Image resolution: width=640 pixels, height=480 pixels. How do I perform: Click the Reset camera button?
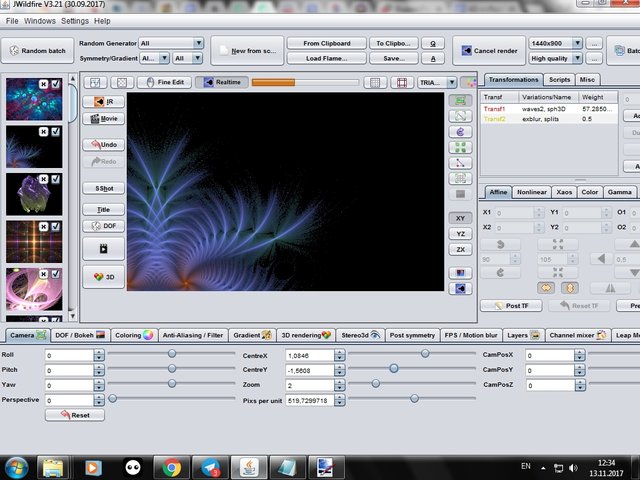click(74, 415)
